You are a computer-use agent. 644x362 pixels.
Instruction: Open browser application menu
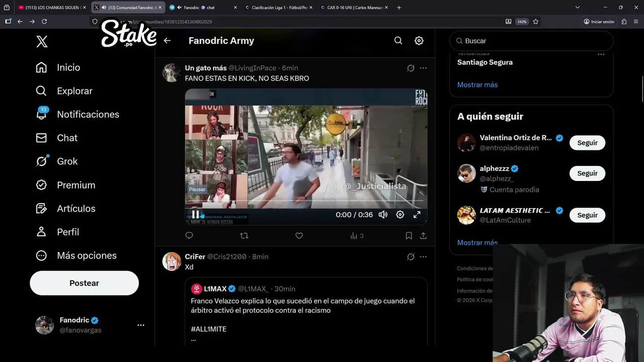coord(636,22)
